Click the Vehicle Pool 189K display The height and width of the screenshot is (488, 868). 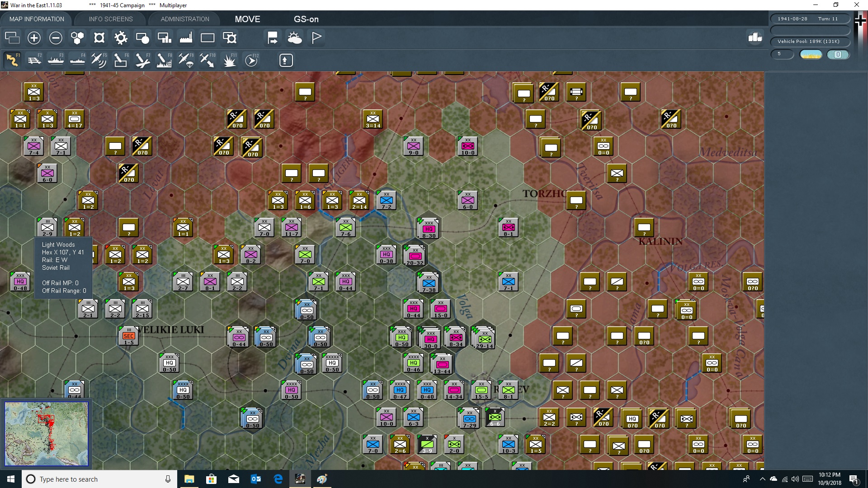pyautogui.click(x=810, y=42)
